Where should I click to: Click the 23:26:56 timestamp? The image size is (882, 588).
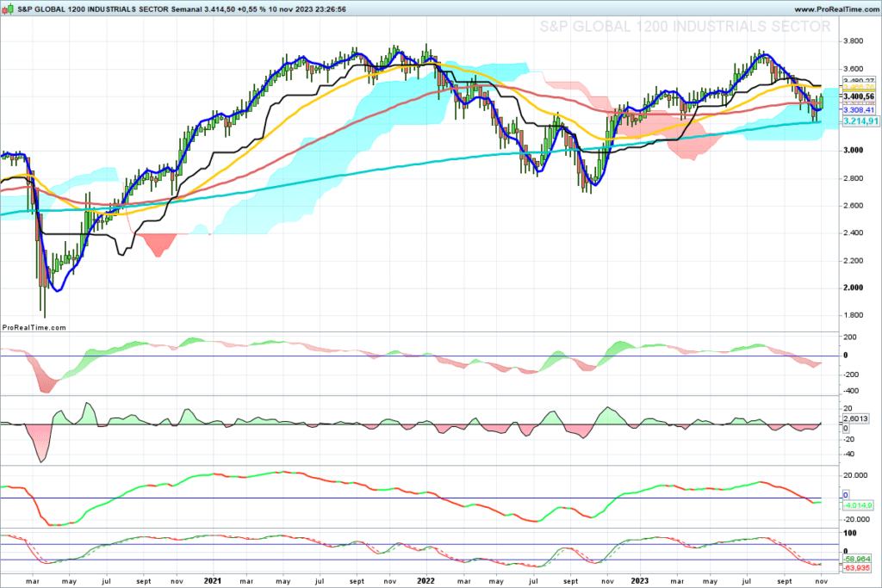(x=330, y=9)
